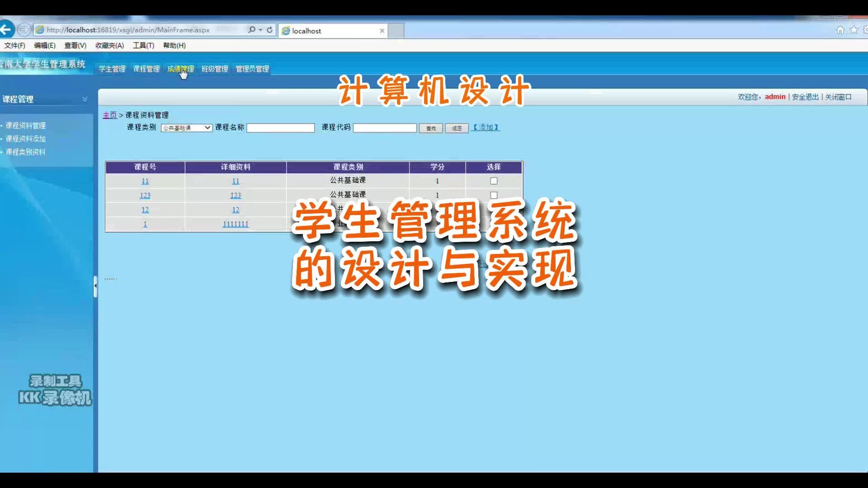
Task: Go to 课程管理 navigation tab
Action: pyautogui.click(x=146, y=69)
